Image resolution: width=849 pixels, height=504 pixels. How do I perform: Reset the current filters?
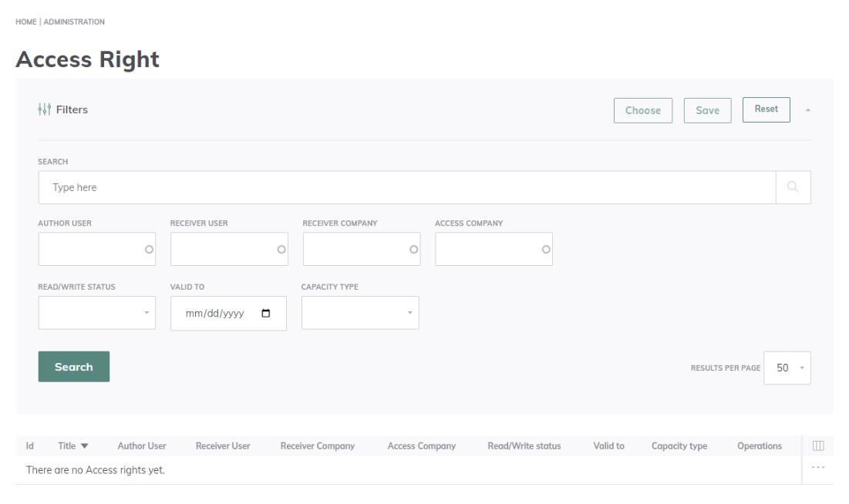(x=767, y=109)
